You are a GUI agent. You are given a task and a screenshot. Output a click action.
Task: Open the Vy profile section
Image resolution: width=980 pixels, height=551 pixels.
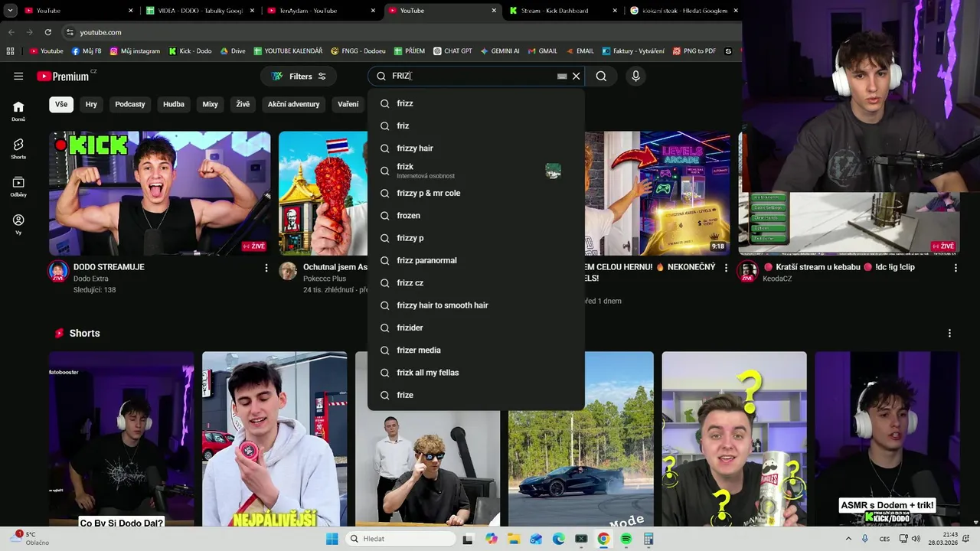(18, 223)
